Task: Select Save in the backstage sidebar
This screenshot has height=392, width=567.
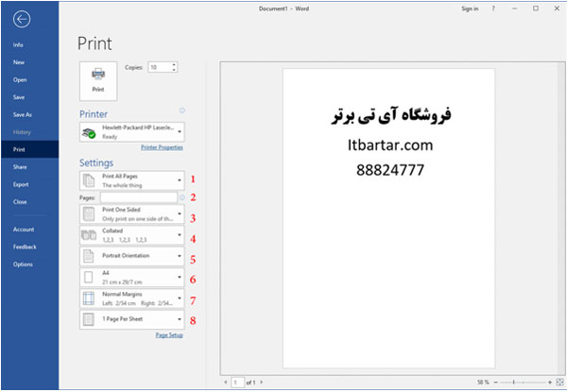Action: [19, 97]
